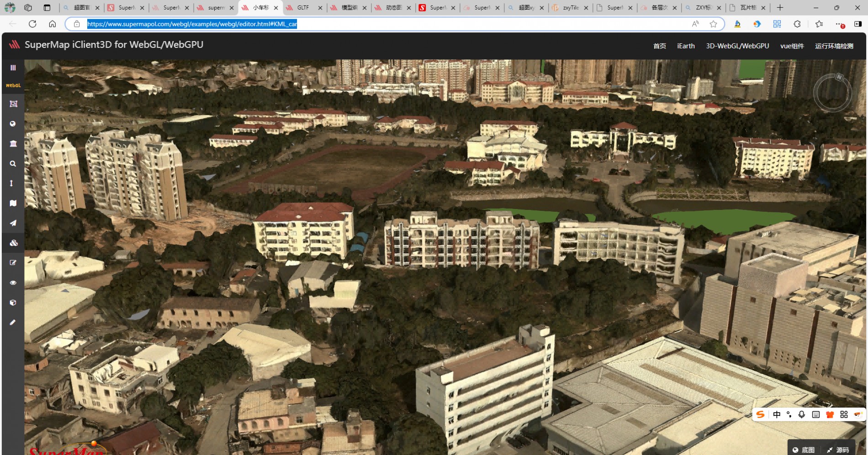Select the vertical double-arrow icon in sidebar
This screenshot has width=868, height=455.
[12, 183]
